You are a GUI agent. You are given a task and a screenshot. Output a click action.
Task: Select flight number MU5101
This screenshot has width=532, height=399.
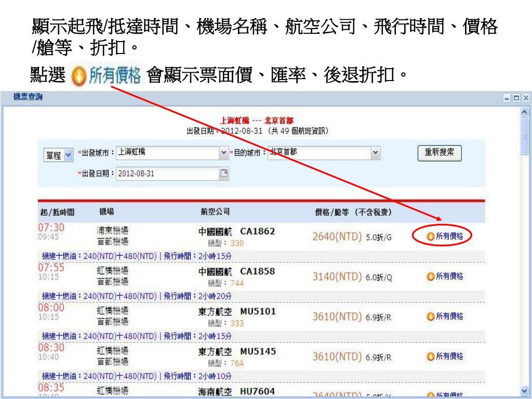point(258,312)
